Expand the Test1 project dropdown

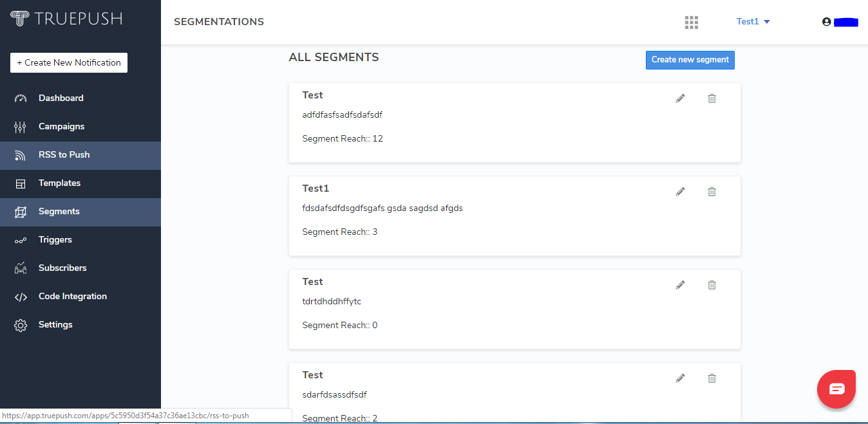753,22
